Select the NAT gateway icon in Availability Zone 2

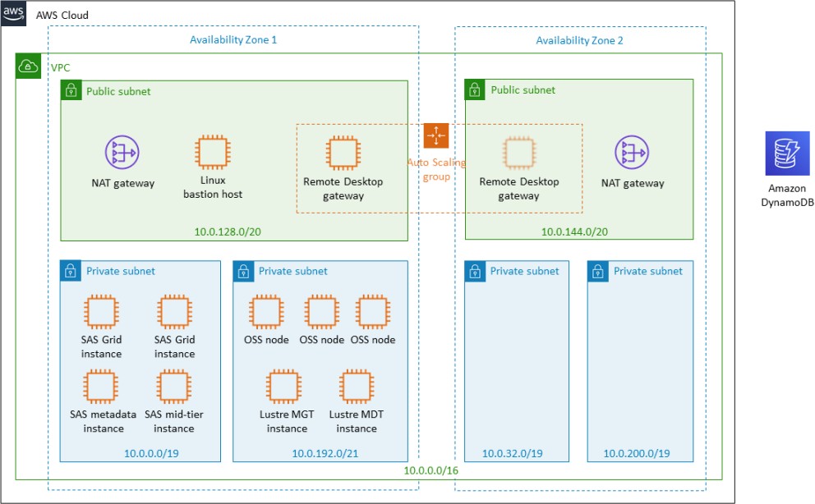tap(632, 152)
